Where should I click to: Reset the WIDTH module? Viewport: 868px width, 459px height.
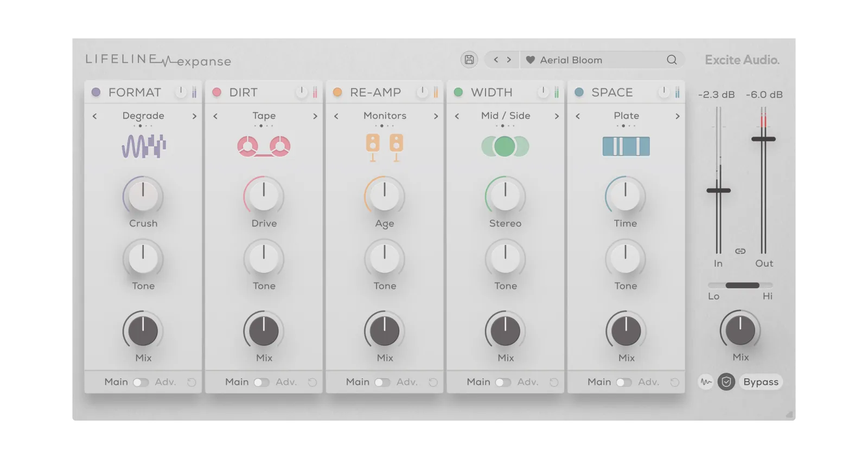click(554, 382)
